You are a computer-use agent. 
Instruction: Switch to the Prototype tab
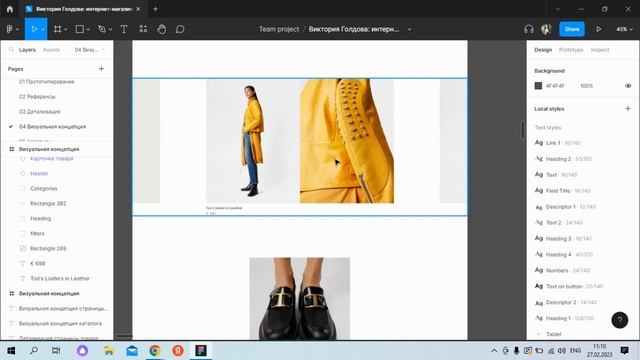[571, 49]
